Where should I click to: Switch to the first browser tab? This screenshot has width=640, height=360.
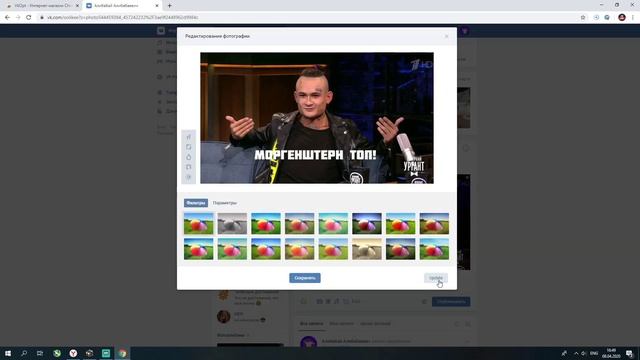pyautogui.click(x=41, y=6)
